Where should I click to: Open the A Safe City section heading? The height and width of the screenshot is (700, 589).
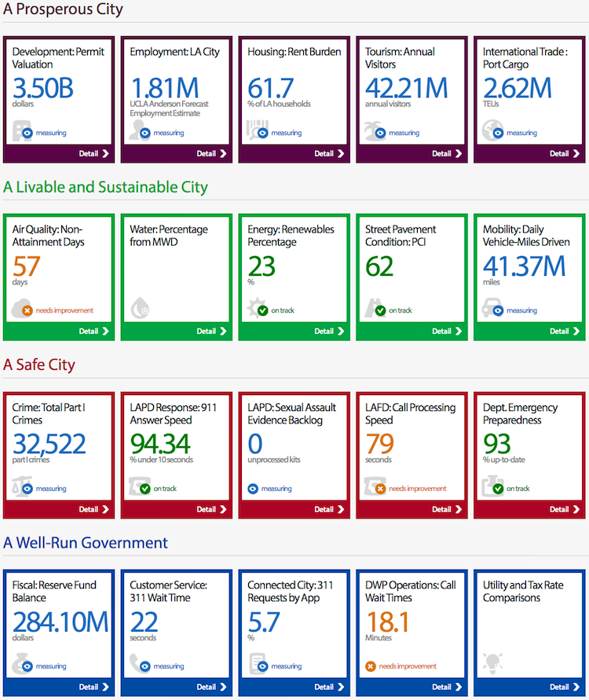click(x=39, y=365)
